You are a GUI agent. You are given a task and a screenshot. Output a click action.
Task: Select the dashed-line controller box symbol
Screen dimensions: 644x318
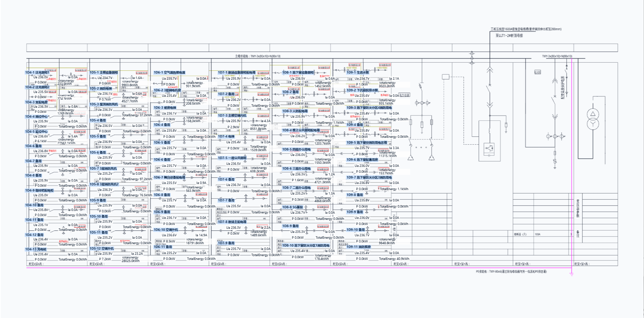445,77
